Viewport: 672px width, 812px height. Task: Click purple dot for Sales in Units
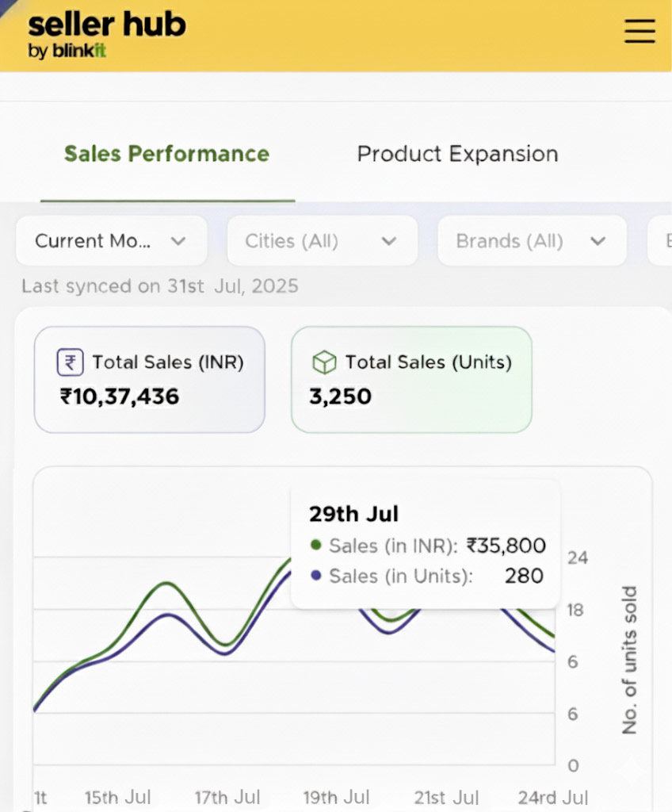click(x=316, y=576)
